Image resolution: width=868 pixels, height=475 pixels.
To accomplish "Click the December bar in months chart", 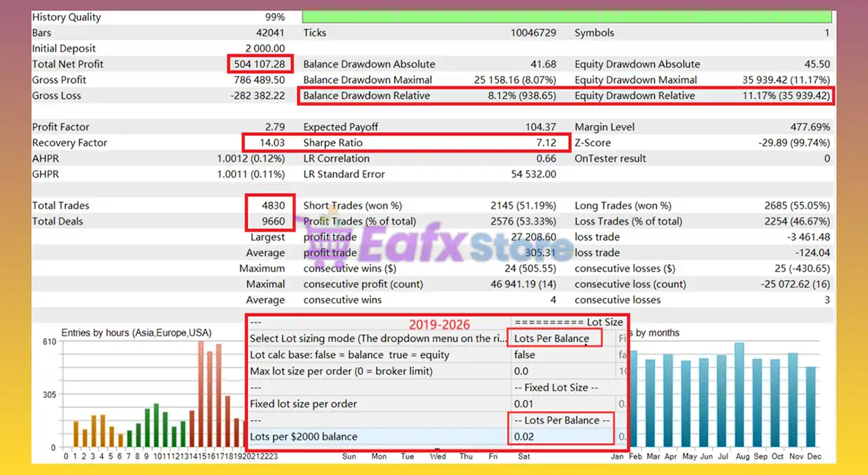I will [x=810, y=407].
